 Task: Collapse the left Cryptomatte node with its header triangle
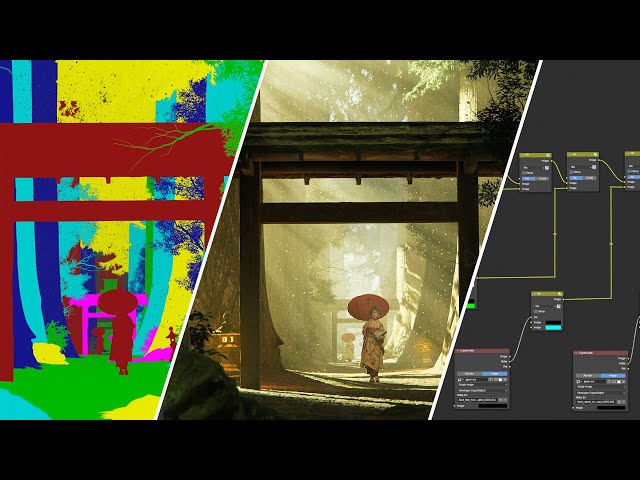pyautogui.click(x=458, y=351)
